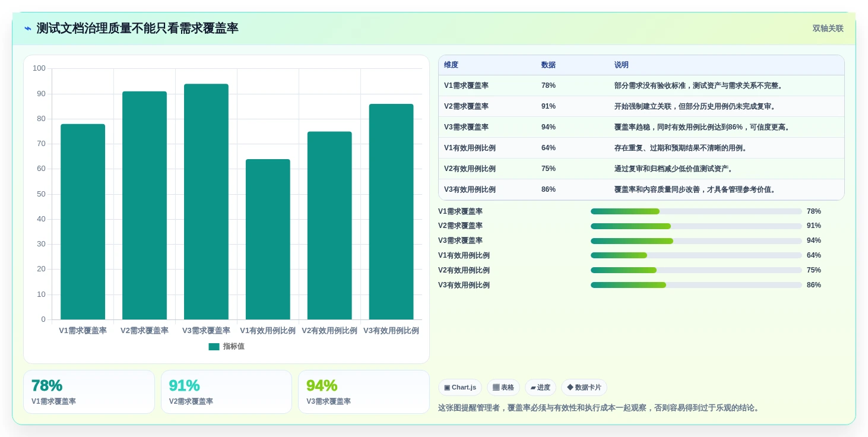Image resolution: width=868 pixels, height=437 pixels.
Task: Click the 86% value beside progress bar
Action: [814, 285]
